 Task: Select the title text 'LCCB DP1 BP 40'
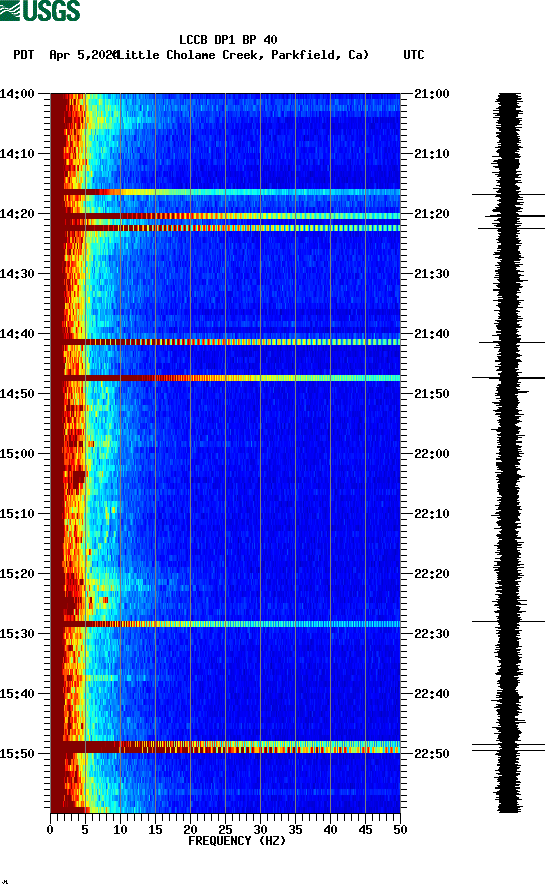228,40
